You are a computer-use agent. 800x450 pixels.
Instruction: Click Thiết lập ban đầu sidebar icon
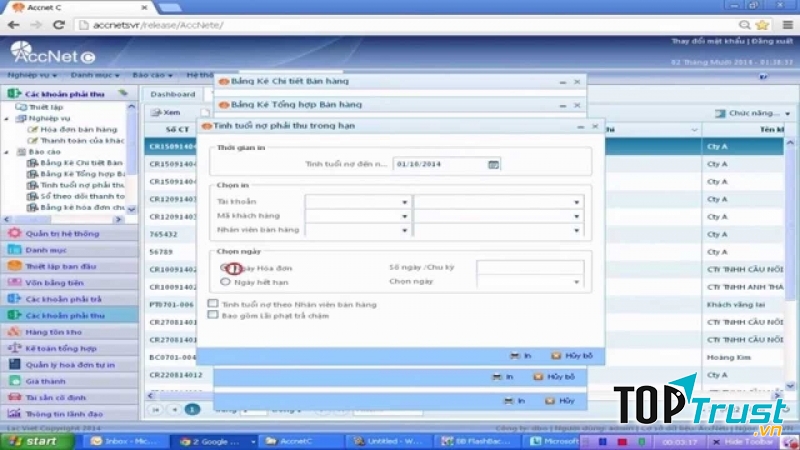point(14,266)
